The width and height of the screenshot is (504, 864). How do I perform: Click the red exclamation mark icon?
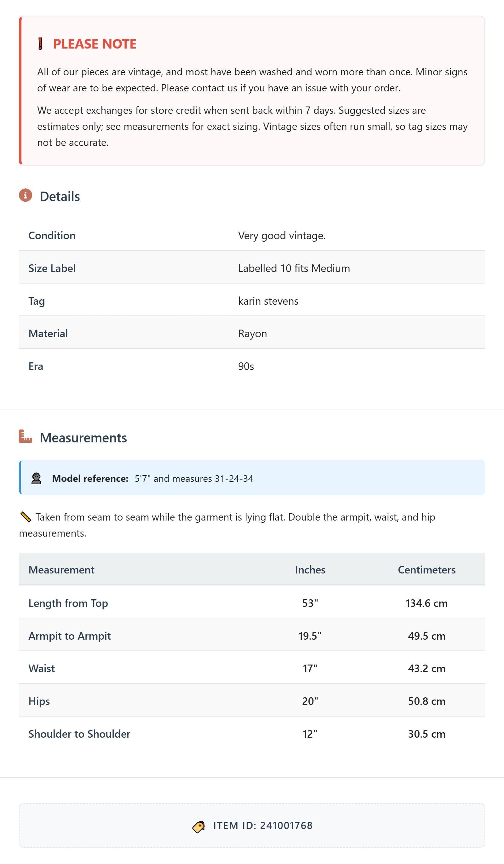[40, 44]
